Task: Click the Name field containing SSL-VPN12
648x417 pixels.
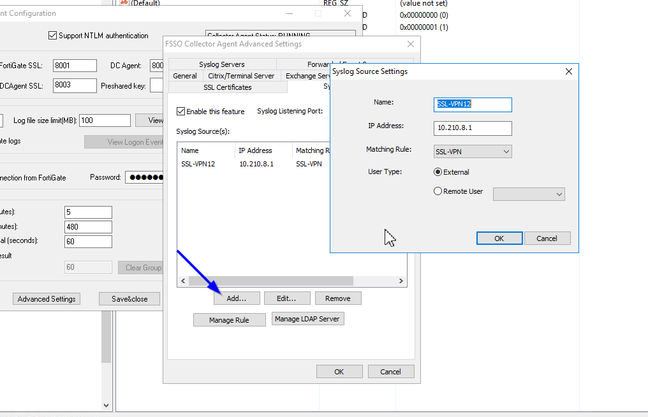Action: pos(472,104)
